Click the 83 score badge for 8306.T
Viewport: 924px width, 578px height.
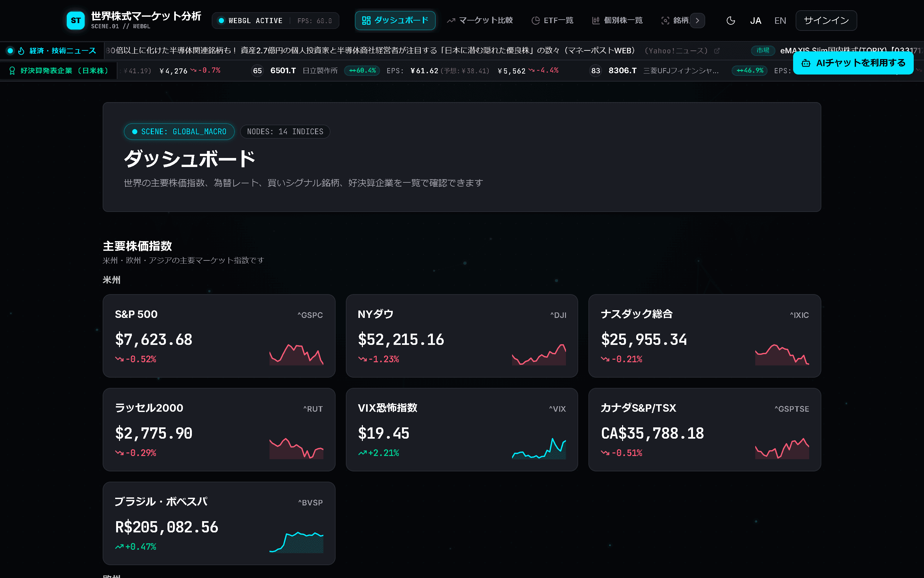pos(595,71)
